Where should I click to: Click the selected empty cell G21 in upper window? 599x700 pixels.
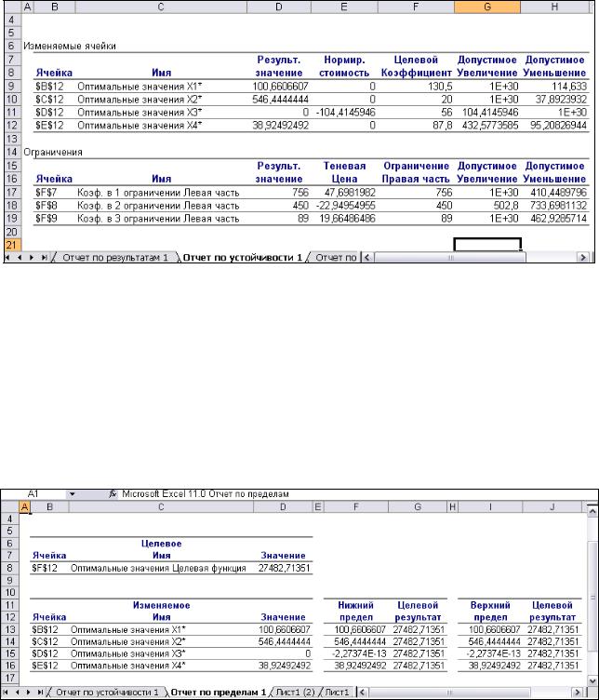tap(487, 245)
